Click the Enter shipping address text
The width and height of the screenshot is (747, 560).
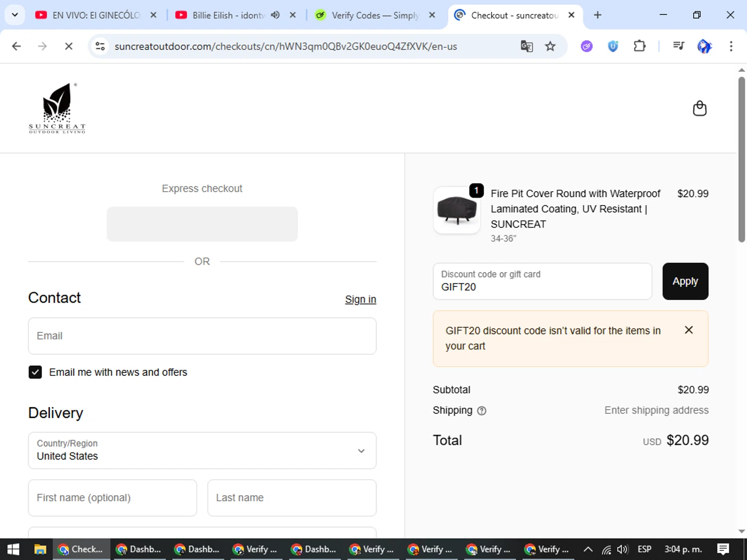[656, 410]
